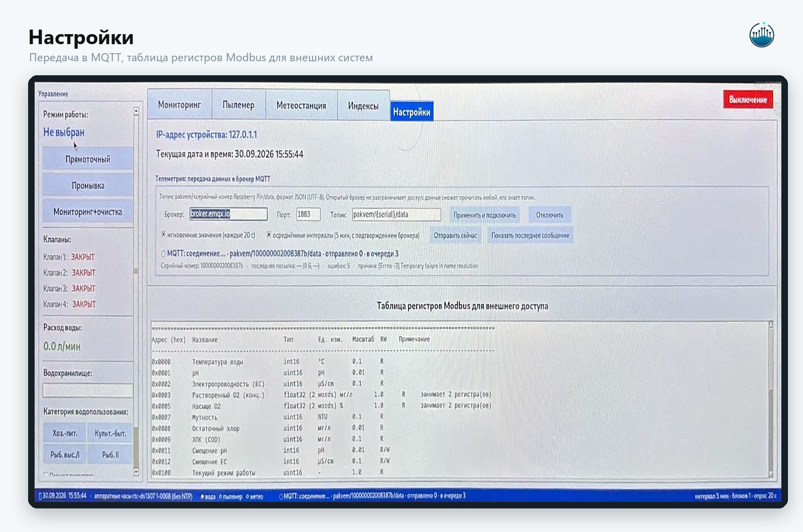803x532 pixels.
Task: Choose Рыб. II water category
Action: [x=110, y=455]
